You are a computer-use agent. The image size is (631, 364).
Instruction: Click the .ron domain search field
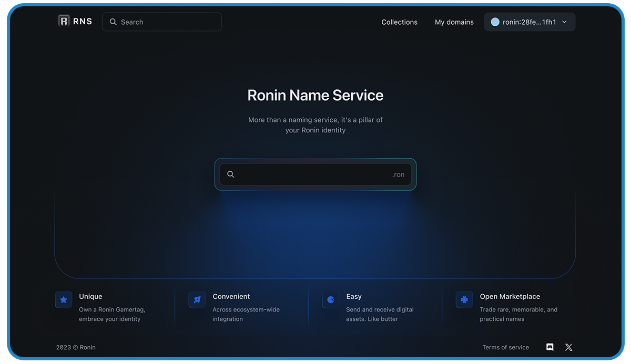[315, 174]
